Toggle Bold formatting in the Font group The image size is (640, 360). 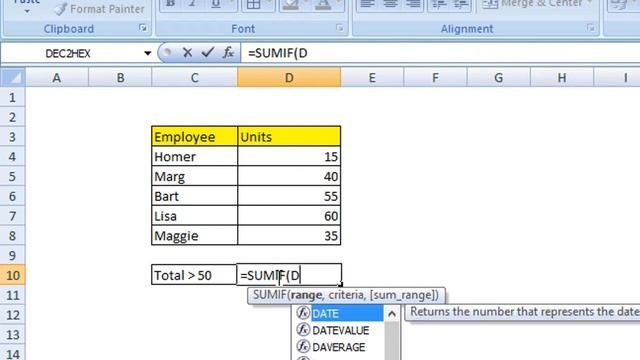tap(171, 4)
